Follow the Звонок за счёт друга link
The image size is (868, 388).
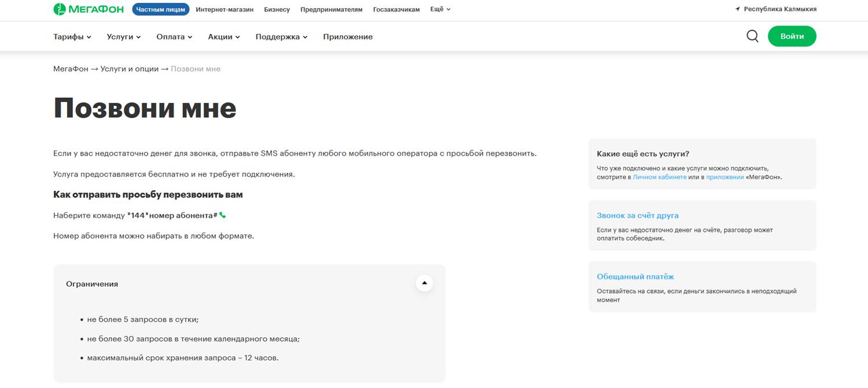point(638,216)
